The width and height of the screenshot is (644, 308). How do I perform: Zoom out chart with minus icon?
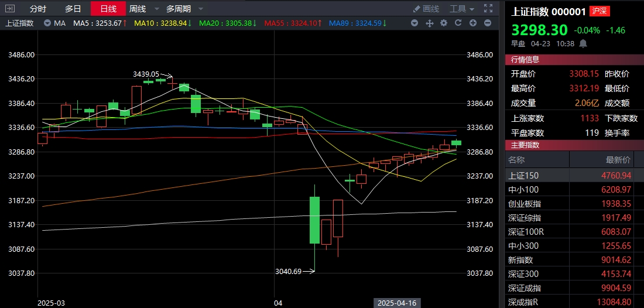point(487,23)
